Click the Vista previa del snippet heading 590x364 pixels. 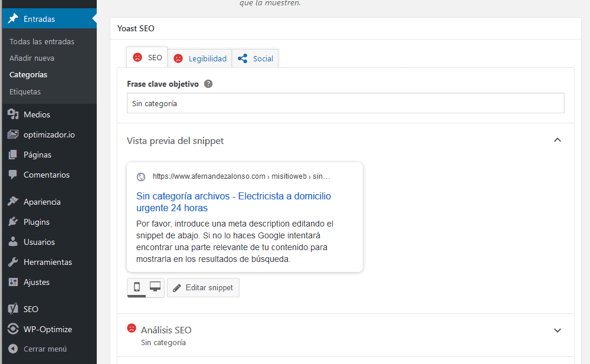(x=175, y=141)
